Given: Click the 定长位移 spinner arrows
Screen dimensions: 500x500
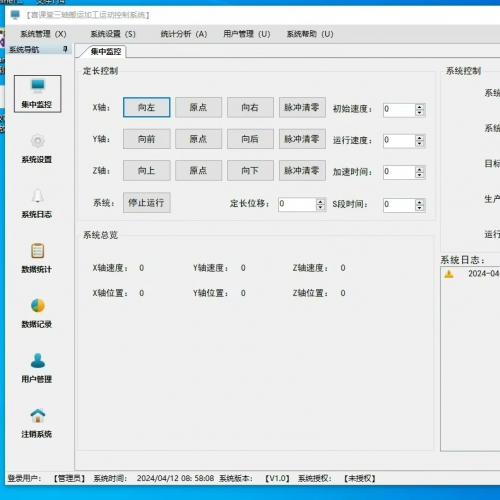Looking at the screenshot, I should (x=320, y=204).
